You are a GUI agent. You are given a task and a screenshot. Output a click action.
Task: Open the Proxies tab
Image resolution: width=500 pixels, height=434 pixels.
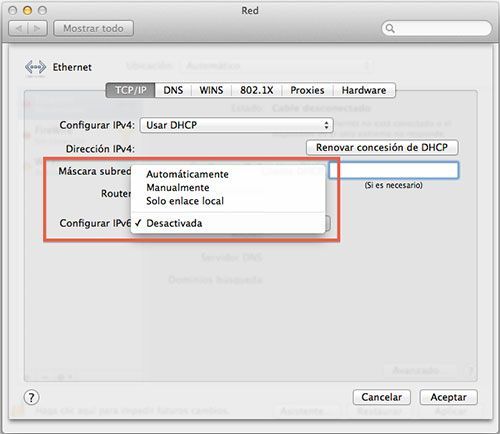click(x=307, y=90)
